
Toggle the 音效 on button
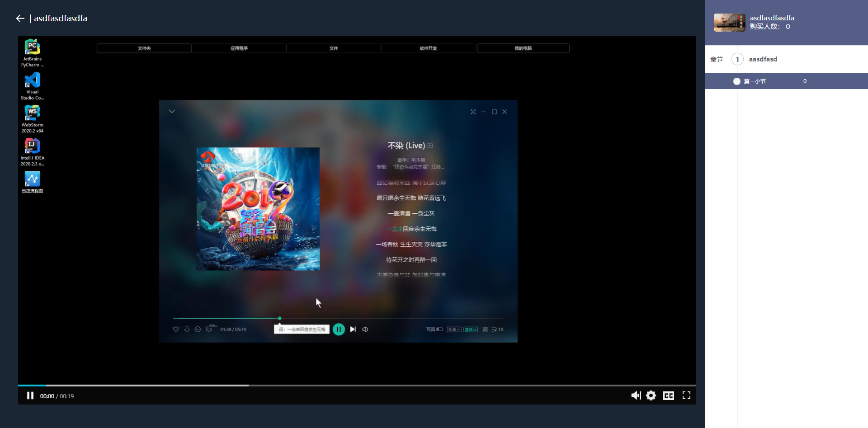coord(471,329)
